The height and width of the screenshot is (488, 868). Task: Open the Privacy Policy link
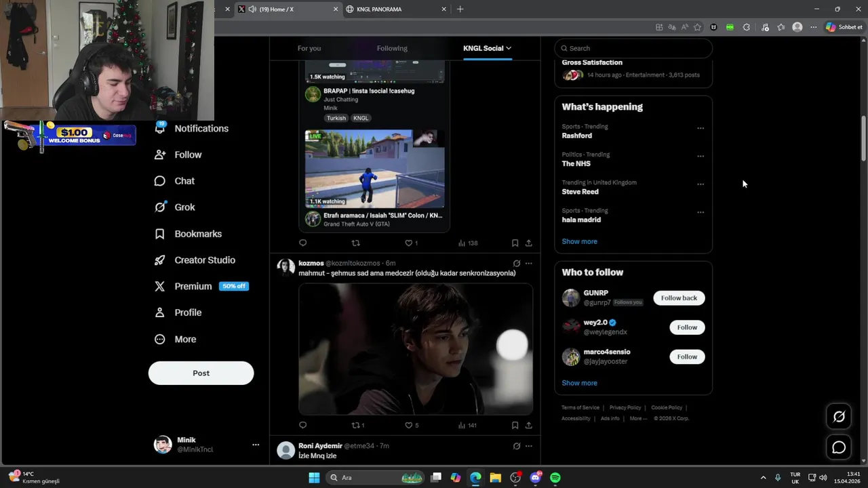(x=625, y=407)
